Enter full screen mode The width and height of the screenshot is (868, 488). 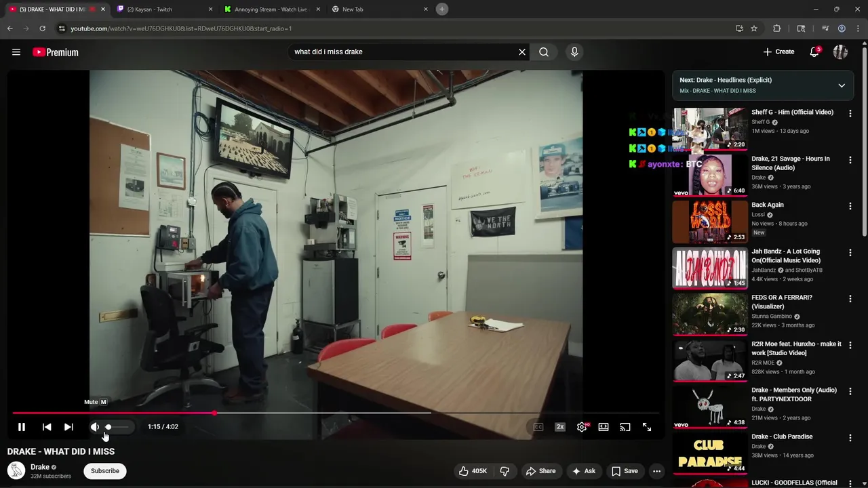pyautogui.click(x=647, y=427)
